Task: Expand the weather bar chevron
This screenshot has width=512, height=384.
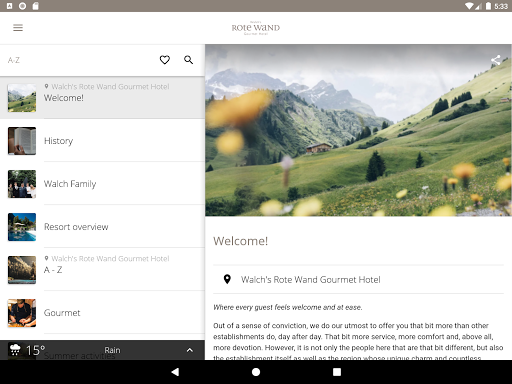Action: click(190, 350)
